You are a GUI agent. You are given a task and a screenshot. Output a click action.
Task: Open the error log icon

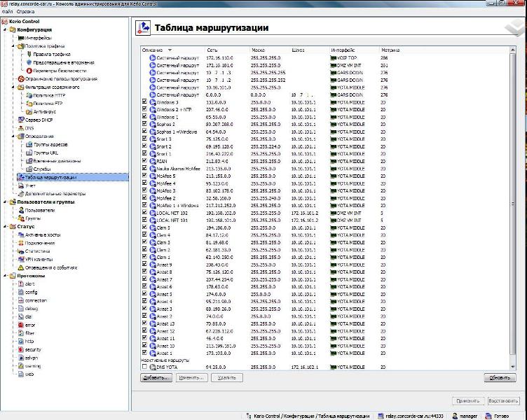click(x=21, y=325)
